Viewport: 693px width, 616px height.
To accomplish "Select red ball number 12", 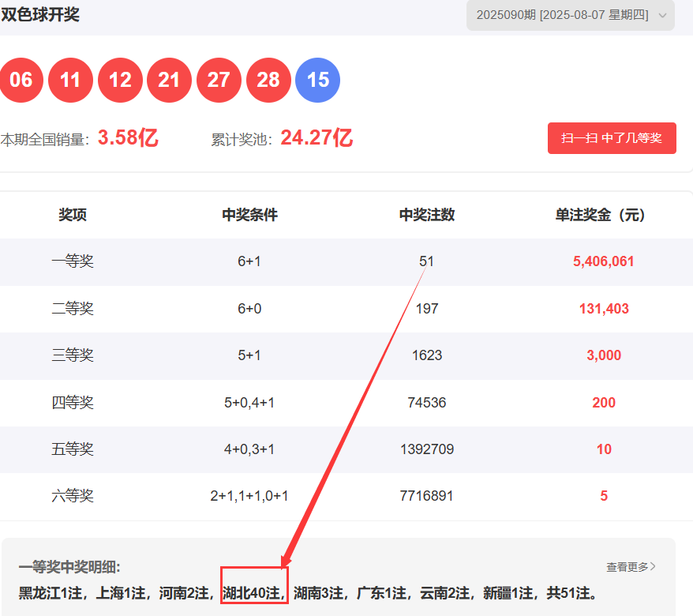I will tap(120, 80).
